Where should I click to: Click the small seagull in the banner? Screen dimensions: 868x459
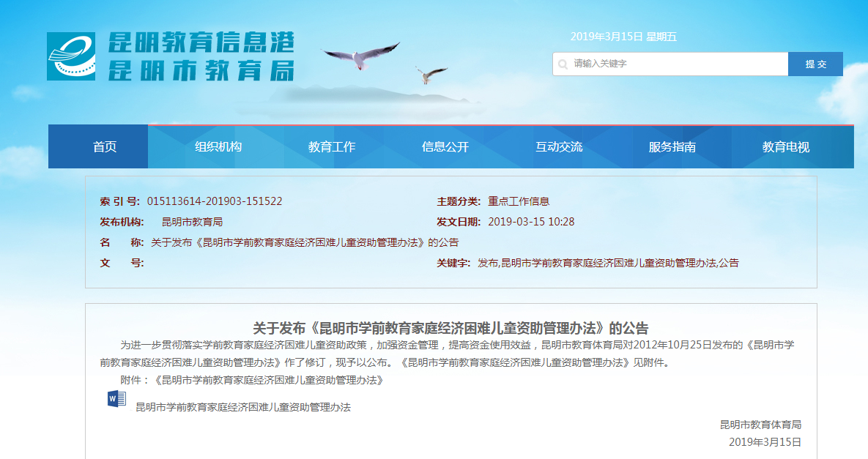(431, 74)
